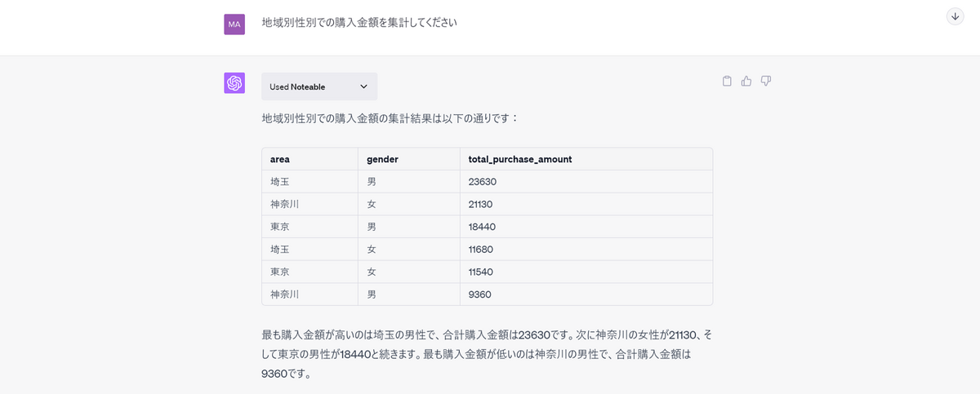
Task: Give thumbs down to the response
Action: (766, 81)
